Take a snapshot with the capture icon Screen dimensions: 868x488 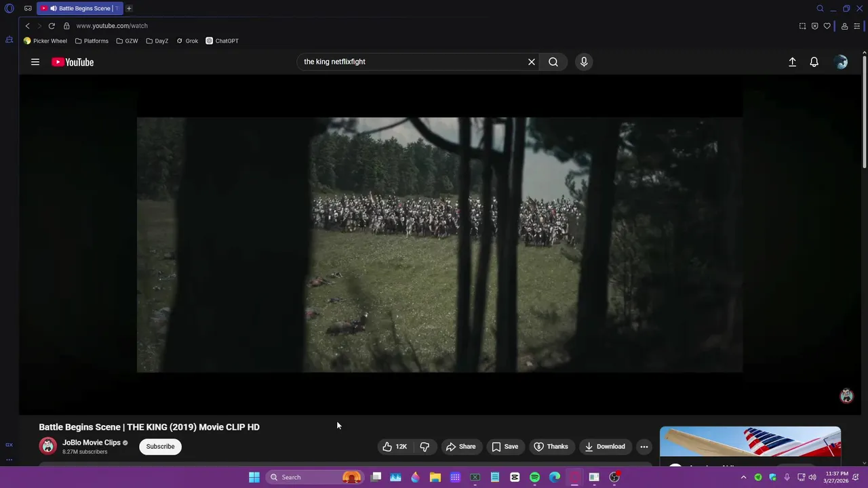coord(802,26)
